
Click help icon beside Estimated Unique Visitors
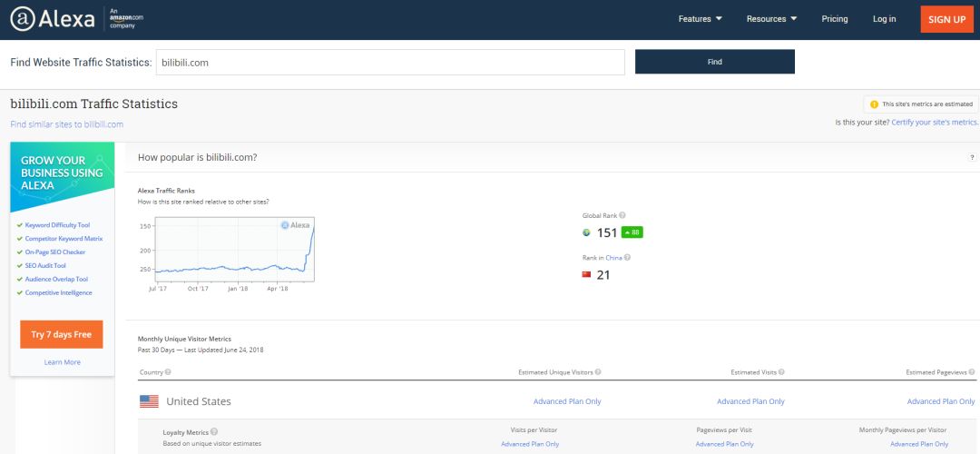[x=598, y=372]
